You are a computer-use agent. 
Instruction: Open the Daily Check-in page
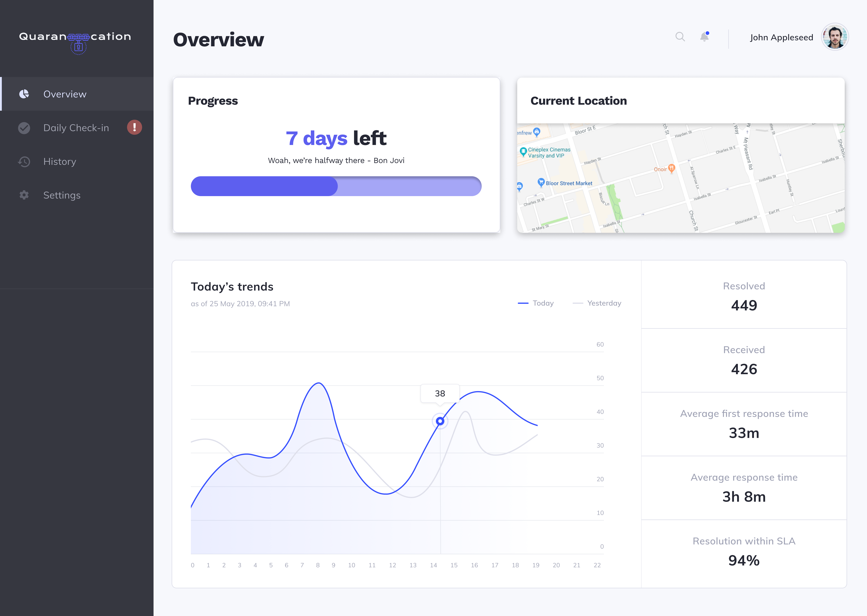click(x=76, y=128)
